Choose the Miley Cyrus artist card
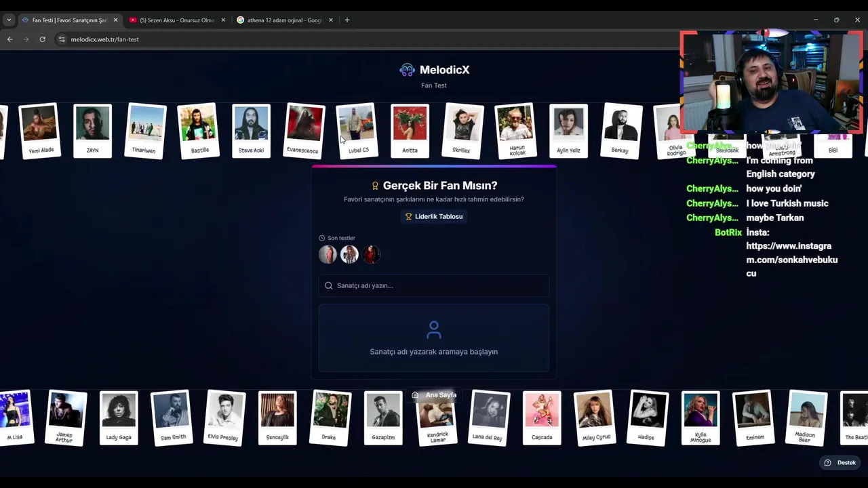Viewport: 868px width, 488px height. pos(595,418)
